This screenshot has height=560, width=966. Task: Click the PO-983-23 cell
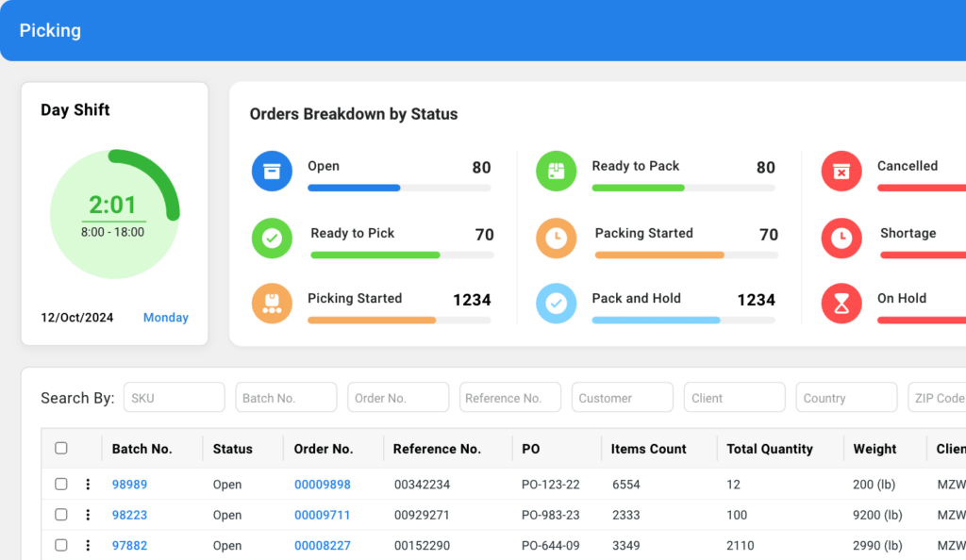click(551, 515)
